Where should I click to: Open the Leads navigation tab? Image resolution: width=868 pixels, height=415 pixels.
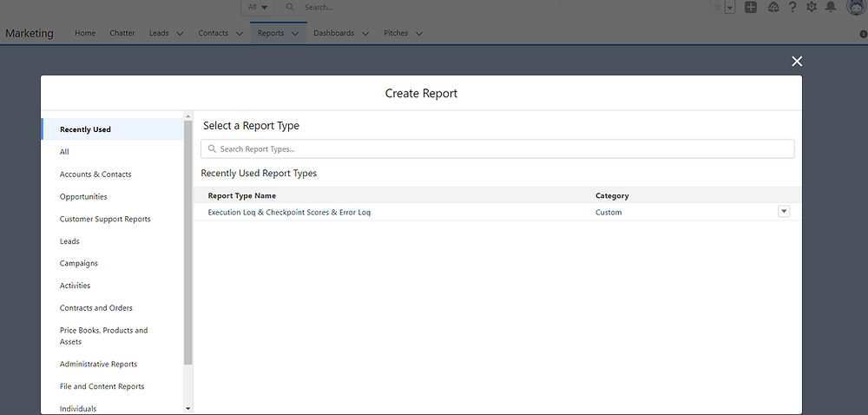[x=159, y=33]
